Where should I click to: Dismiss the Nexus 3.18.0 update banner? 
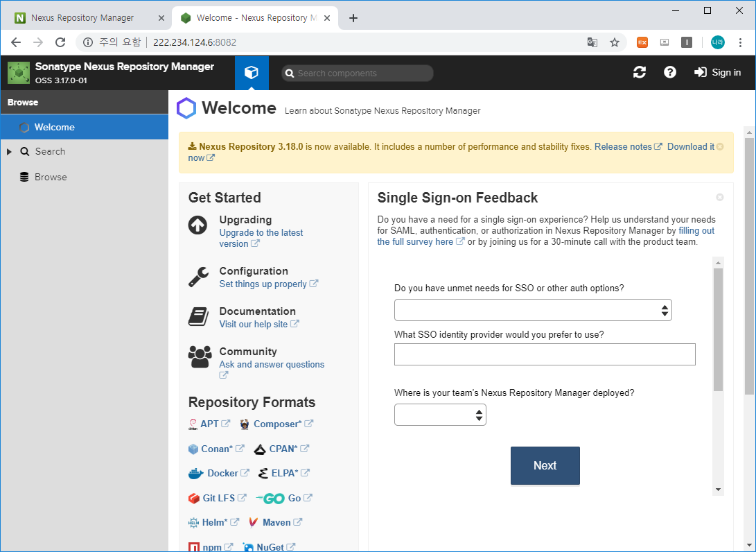pyautogui.click(x=720, y=147)
